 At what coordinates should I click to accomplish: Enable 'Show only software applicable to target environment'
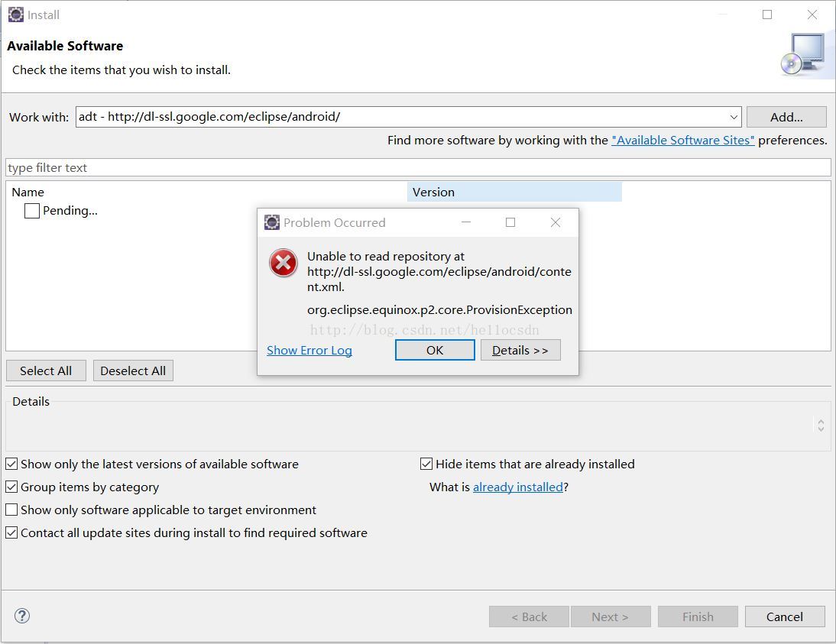12,510
